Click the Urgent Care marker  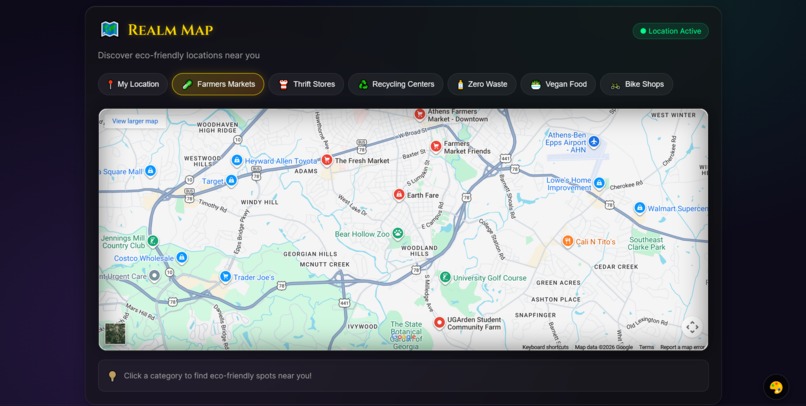(x=154, y=276)
